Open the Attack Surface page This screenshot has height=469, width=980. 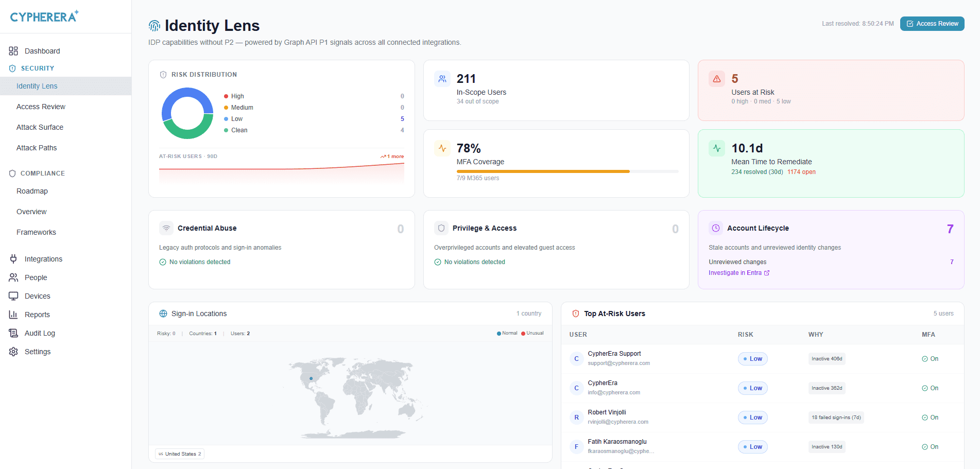(40, 127)
